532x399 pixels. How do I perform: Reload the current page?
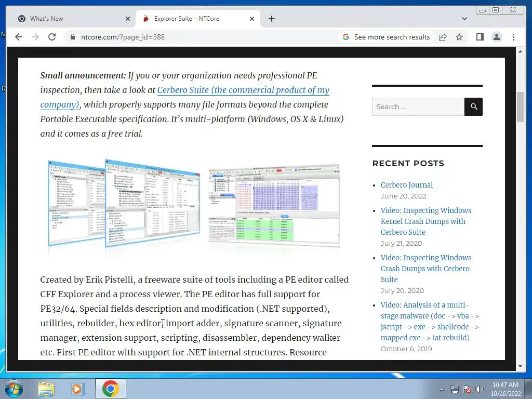tap(52, 37)
